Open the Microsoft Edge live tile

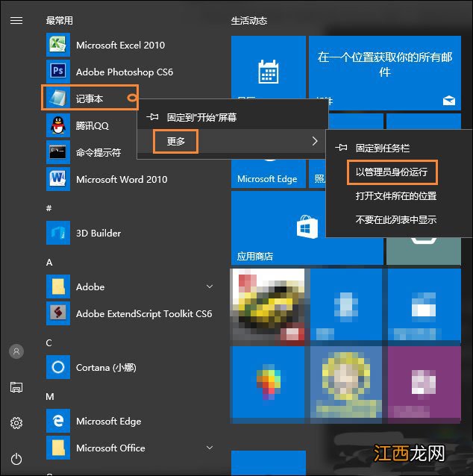click(x=269, y=174)
